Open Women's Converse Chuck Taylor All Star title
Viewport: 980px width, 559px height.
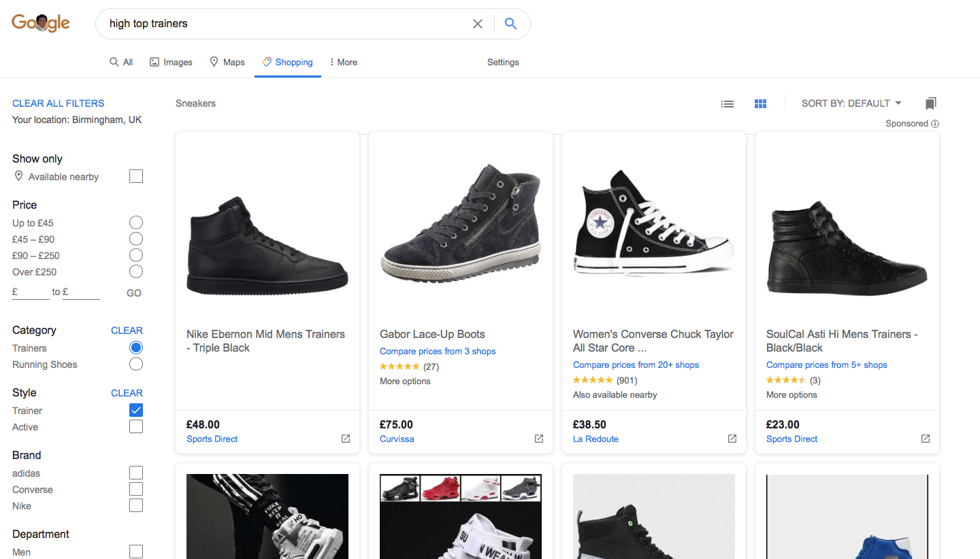click(653, 341)
